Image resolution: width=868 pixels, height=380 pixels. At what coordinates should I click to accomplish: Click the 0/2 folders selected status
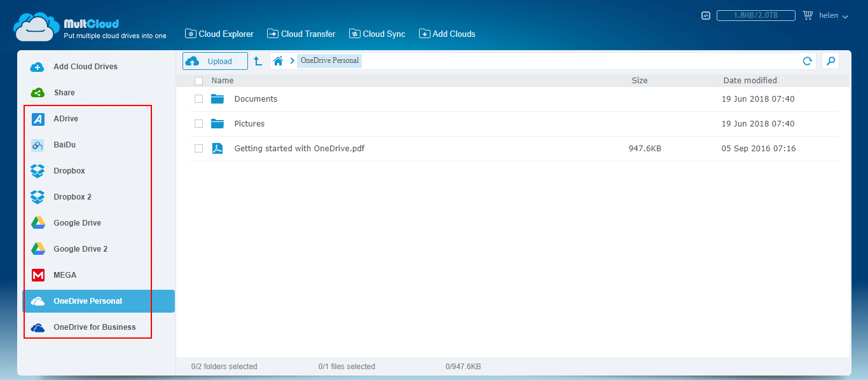224,367
